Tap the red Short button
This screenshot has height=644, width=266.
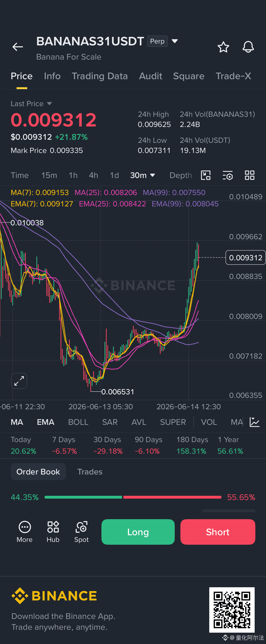pos(218,532)
